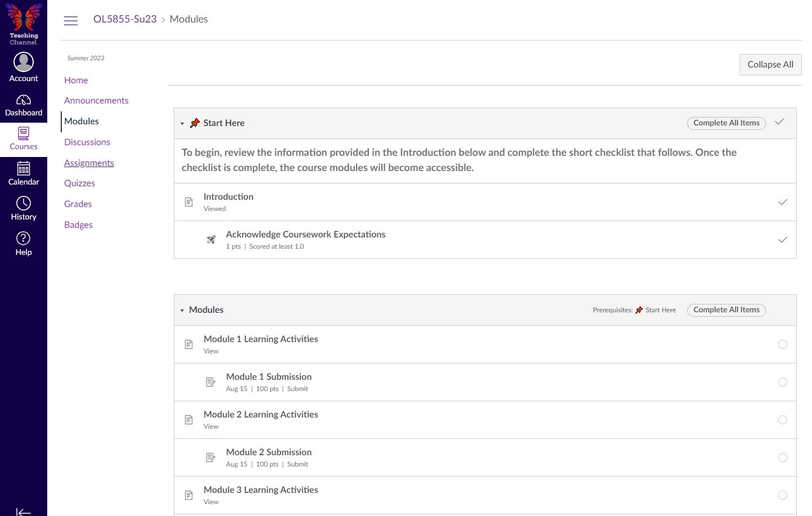The height and width of the screenshot is (516, 812).
Task: Click the OL5855-Su23 breadcrumb link
Action: click(125, 19)
